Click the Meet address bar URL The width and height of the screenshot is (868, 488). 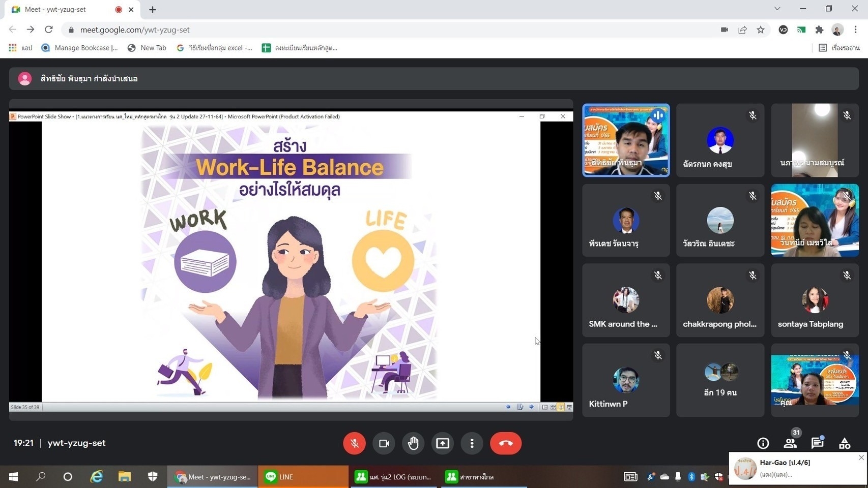click(135, 30)
